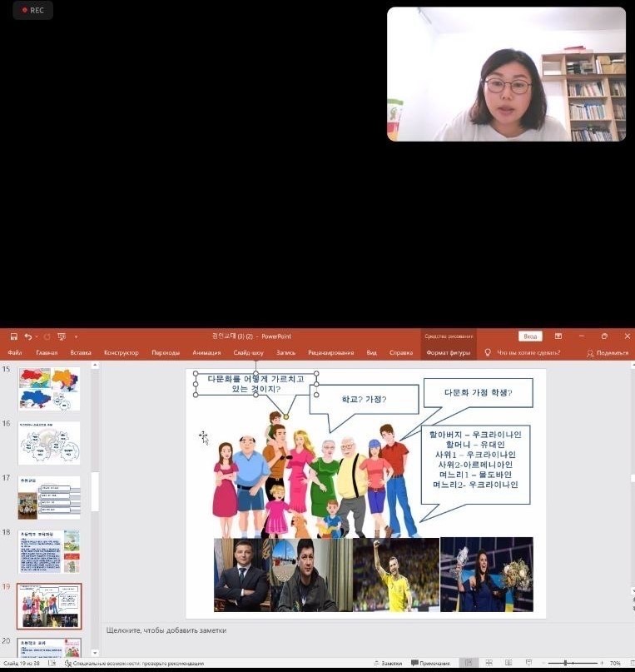The width and height of the screenshot is (635, 672).
Task: Open the Анимация ribbon tab
Action: (206, 353)
